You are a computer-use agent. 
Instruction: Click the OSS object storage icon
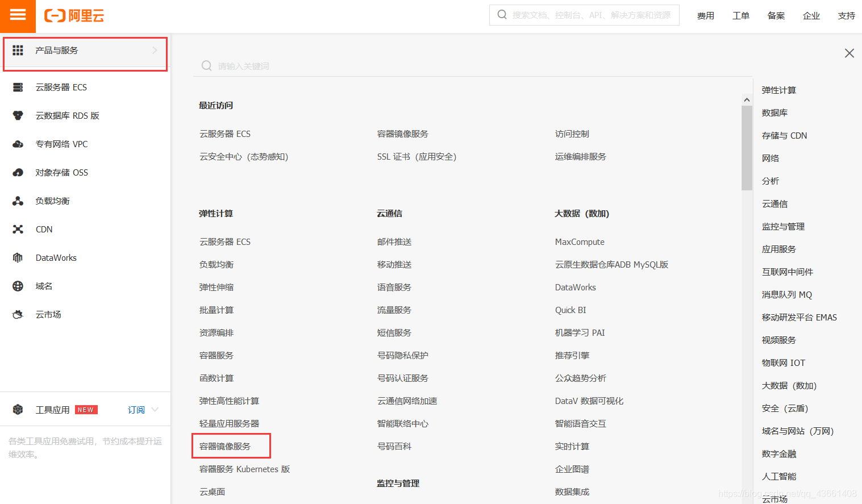(x=18, y=172)
